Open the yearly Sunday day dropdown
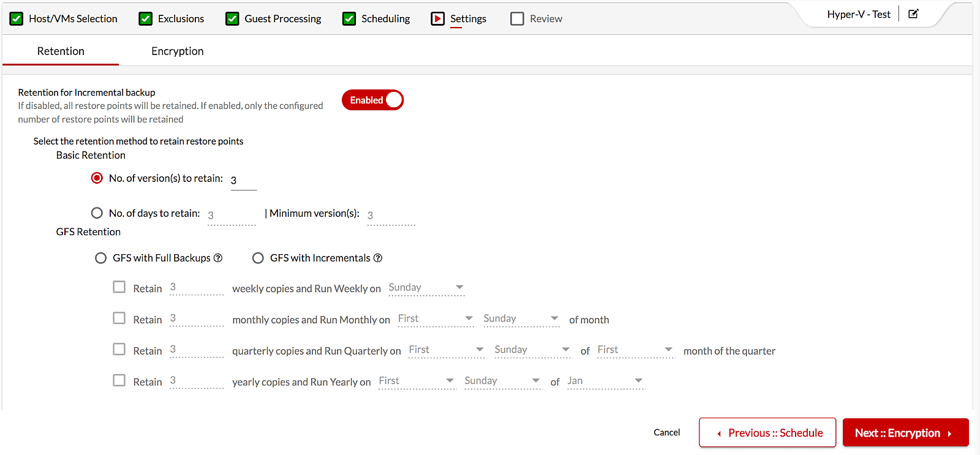 [x=502, y=382]
